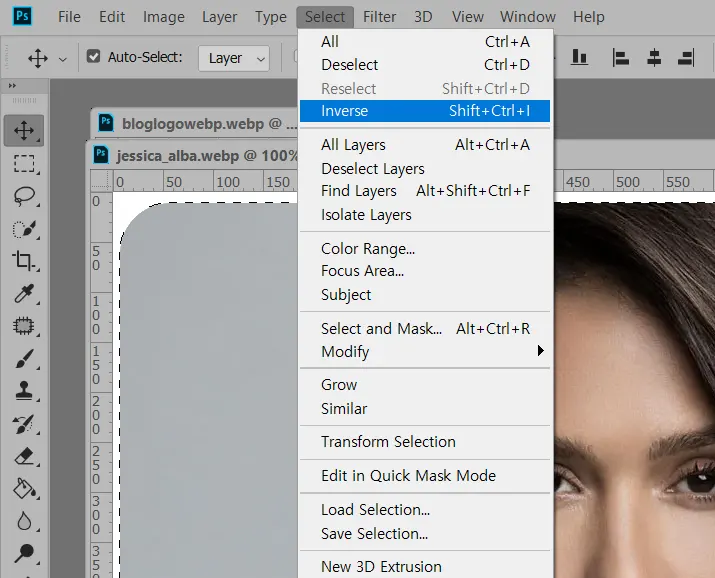The image size is (715, 578).
Task: Open Focus Area dialog
Action: pos(425,271)
